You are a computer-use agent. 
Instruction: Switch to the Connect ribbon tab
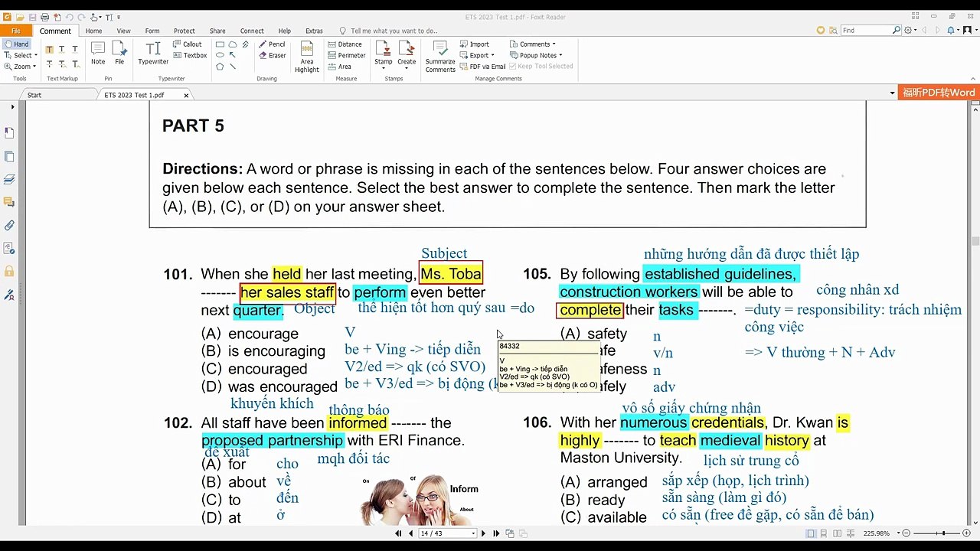pos(252,31)
